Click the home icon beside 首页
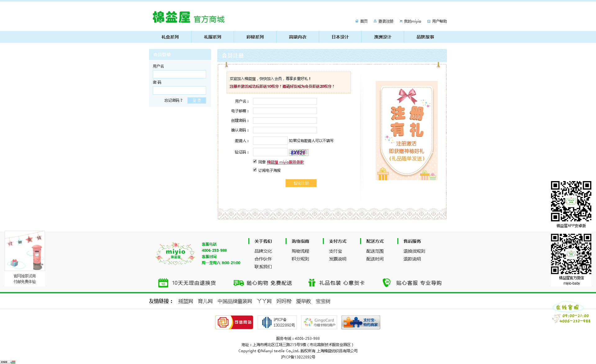596x364 pixels. (x=357, y=21)
